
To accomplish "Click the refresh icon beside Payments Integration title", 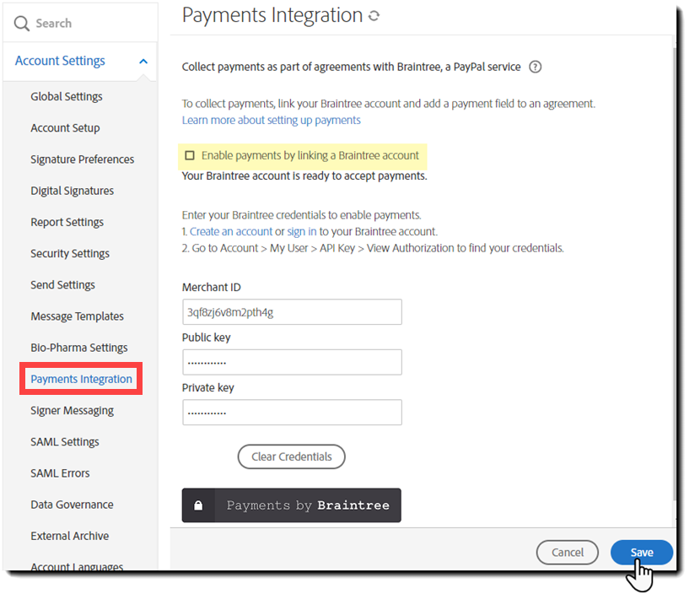I will (374, 16).
